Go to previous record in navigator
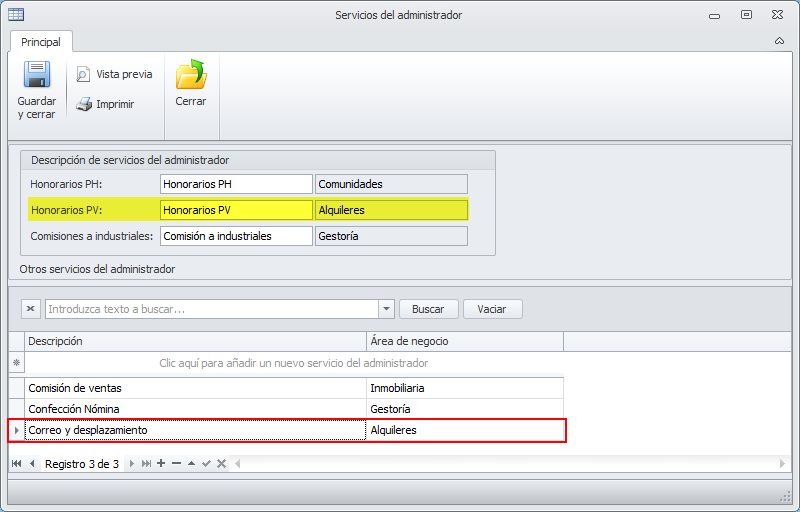Image resolution: width=800 pixels, height=512 pixels. click(32, 464)
